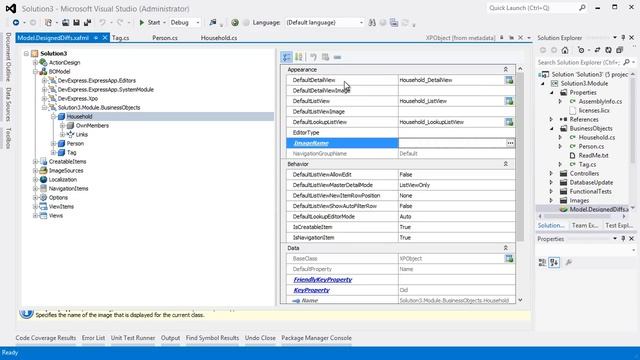Open the ImageName ellipsis picker button

point(510,143)
